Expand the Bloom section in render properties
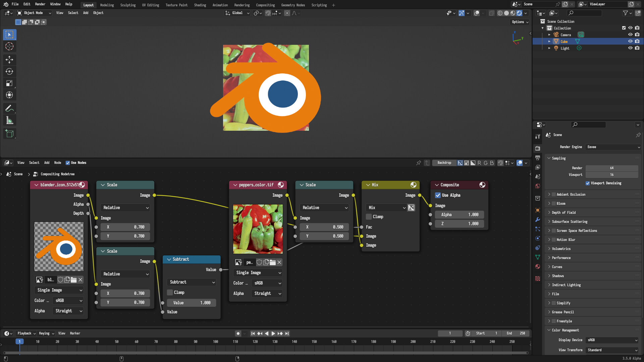Viewport: 644px width, 362px height. coord(550,203)
